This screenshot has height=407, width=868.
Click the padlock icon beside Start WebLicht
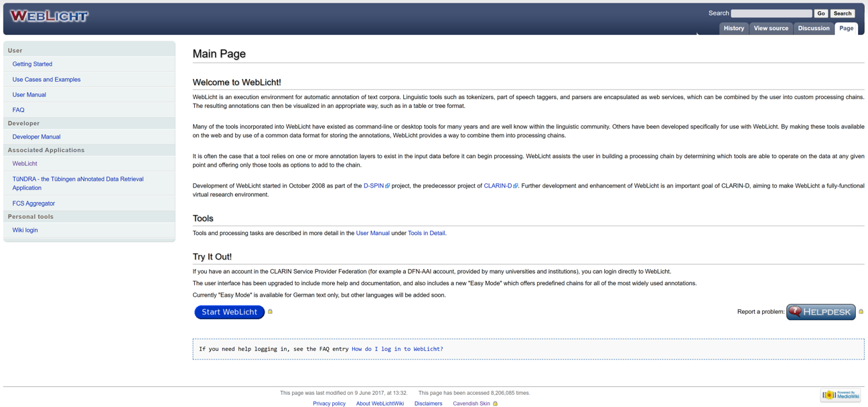click(270, 311)
